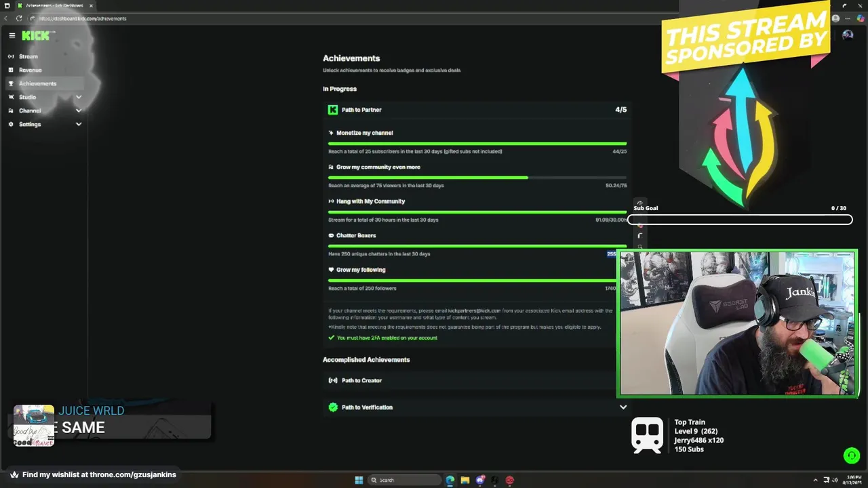This screenshot has height=488, width=868.
Task: Click the Hang with My Community icon
Action: (x=331, y=201)
